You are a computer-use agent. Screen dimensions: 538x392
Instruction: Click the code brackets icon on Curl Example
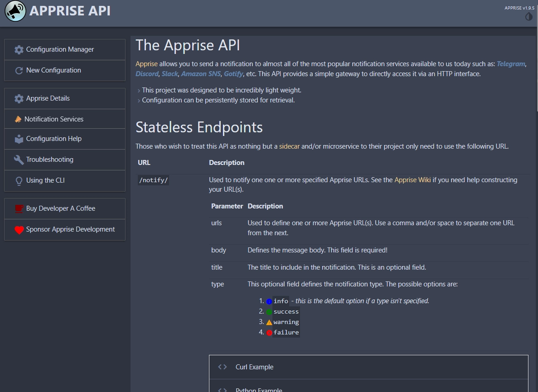[x=222, y=367]
